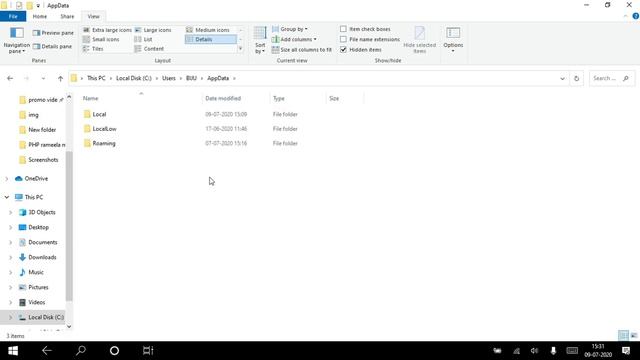Expand 3D Objects tree node
The width and height of the screenshot is (640, 360).
pos(11,212)
